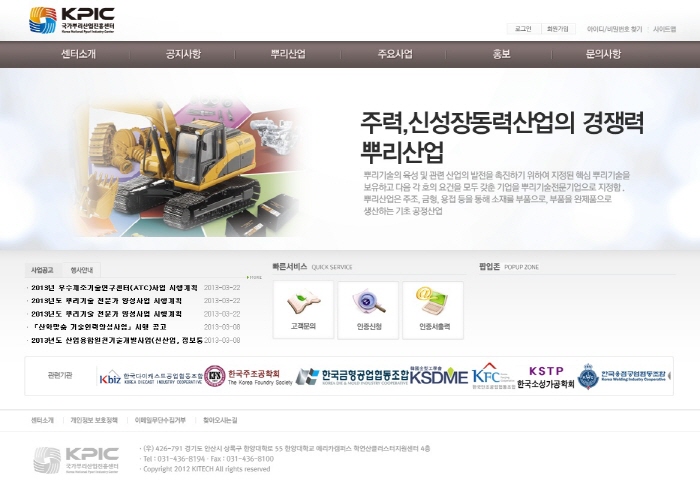The height and width of the screenshot is (500, 700).
Task: Open the 2013년도 뿌리기술 전문가 양성사업 notice dated 2013-03-22, second row
Action: point(106,301)
